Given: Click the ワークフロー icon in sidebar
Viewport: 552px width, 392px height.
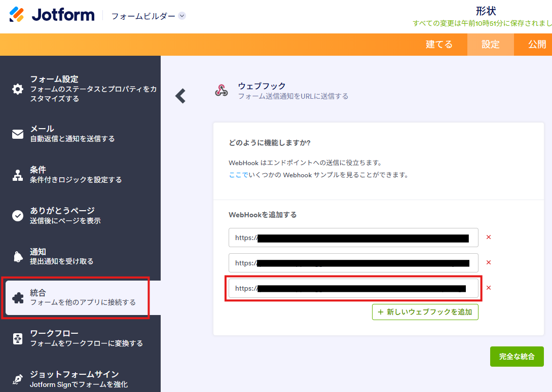Looking at the screenshot, I should 18,338.
